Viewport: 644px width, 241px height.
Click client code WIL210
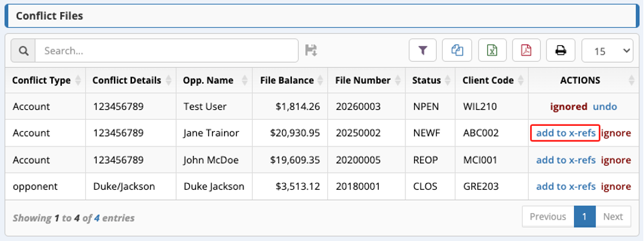pos(480,107)
